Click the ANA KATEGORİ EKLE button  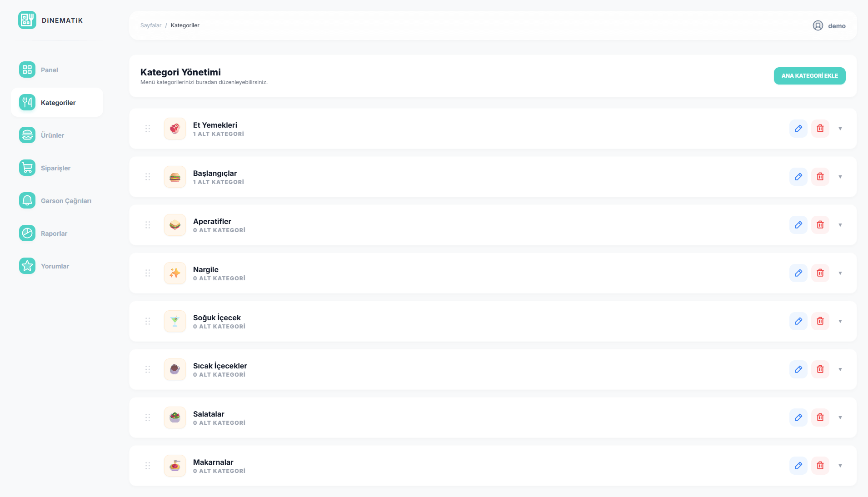point(809,76)
